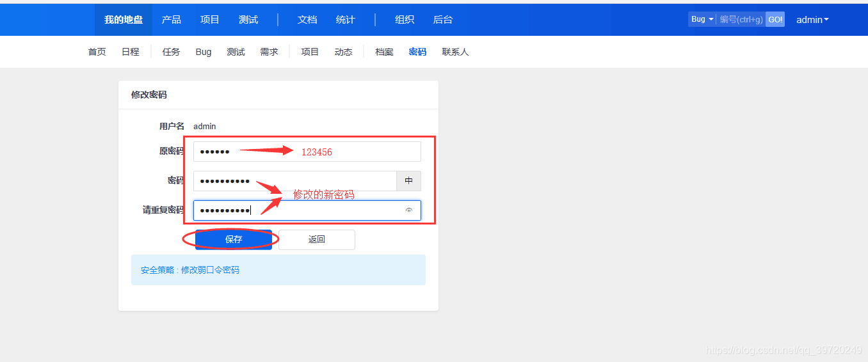Expand the Bug search type dropdown
This screenshot has height=362, width=868.
702,19
